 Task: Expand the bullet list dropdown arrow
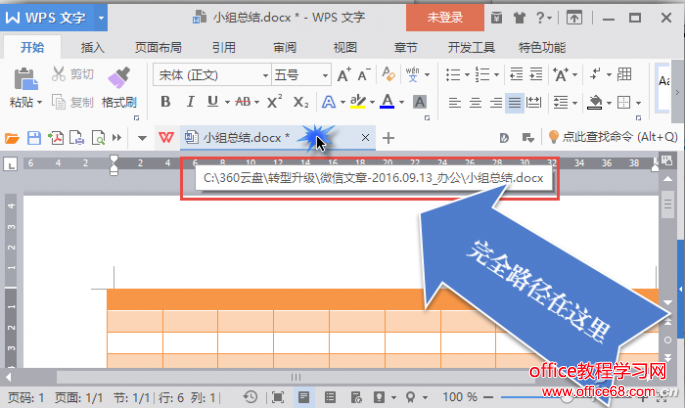pyautogui.click(x=467, y=75)
